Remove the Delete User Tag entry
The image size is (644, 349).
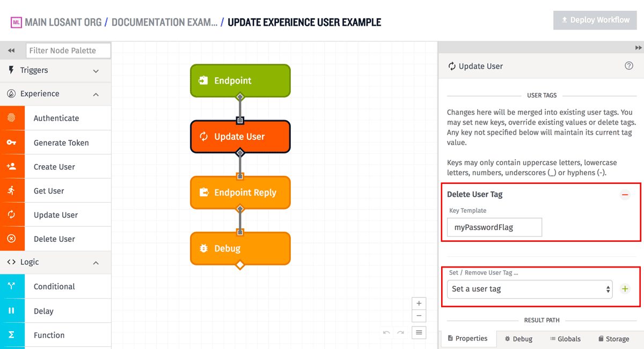[625, 195]
